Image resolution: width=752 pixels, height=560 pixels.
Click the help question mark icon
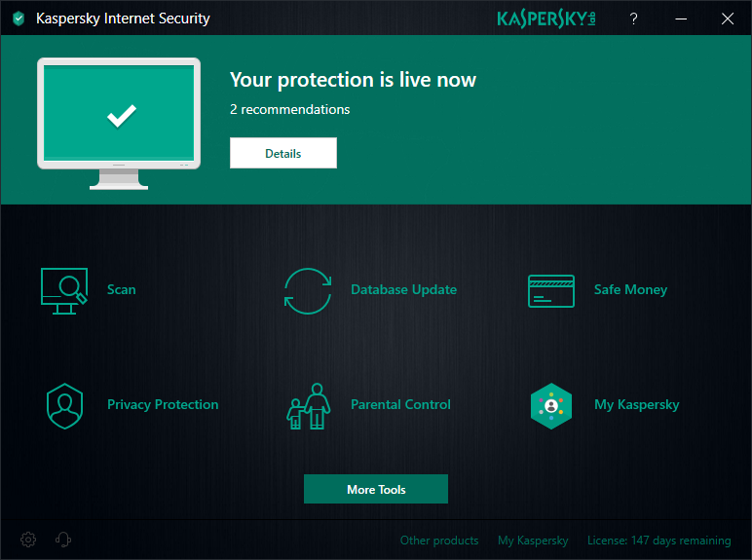pos(633,19)
